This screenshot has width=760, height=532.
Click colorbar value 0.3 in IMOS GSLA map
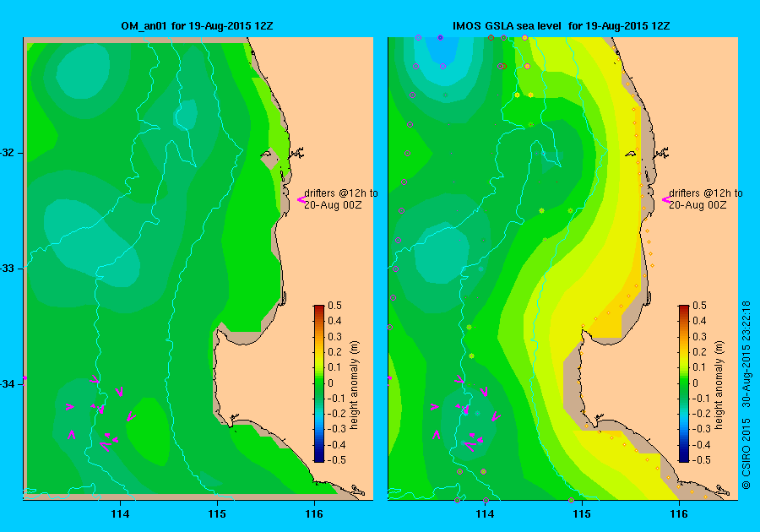point(699,336)
